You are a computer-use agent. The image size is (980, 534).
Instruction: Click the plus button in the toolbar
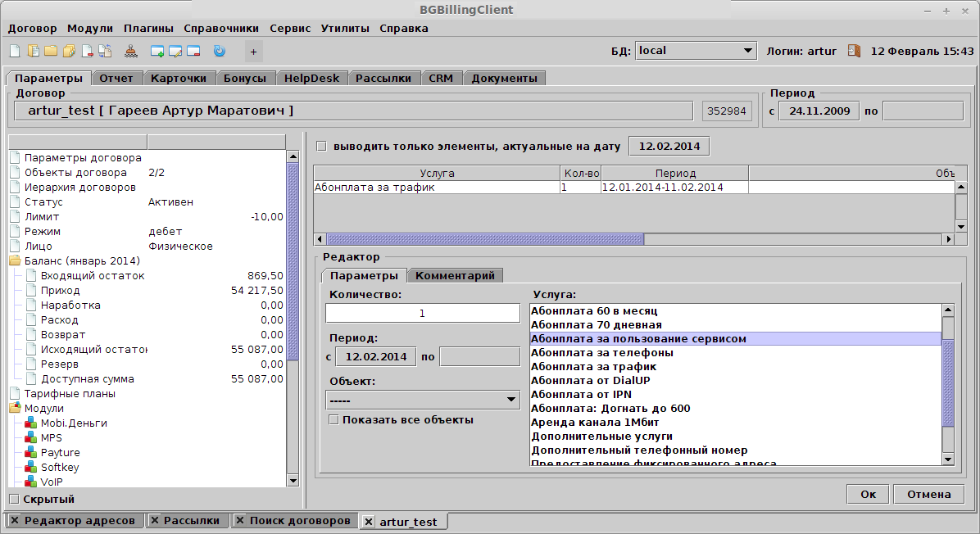tap(253, 52)
